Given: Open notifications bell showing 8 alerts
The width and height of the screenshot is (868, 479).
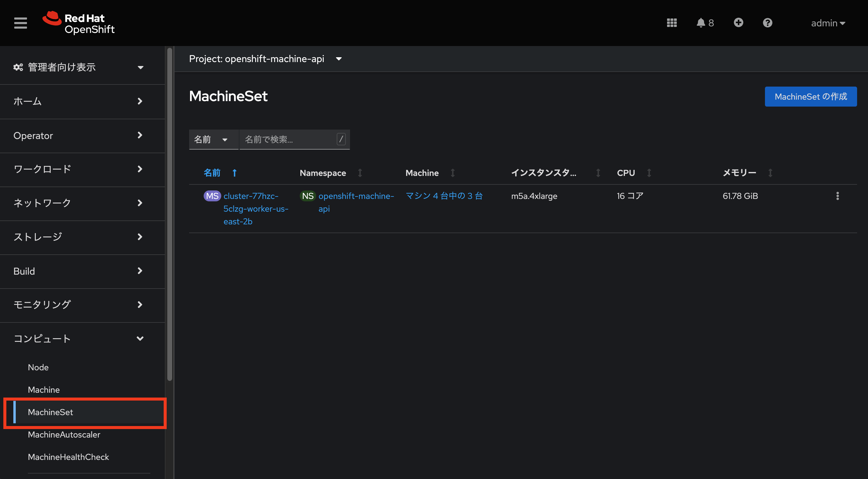Looking at the screenshot, I should 705,23.
